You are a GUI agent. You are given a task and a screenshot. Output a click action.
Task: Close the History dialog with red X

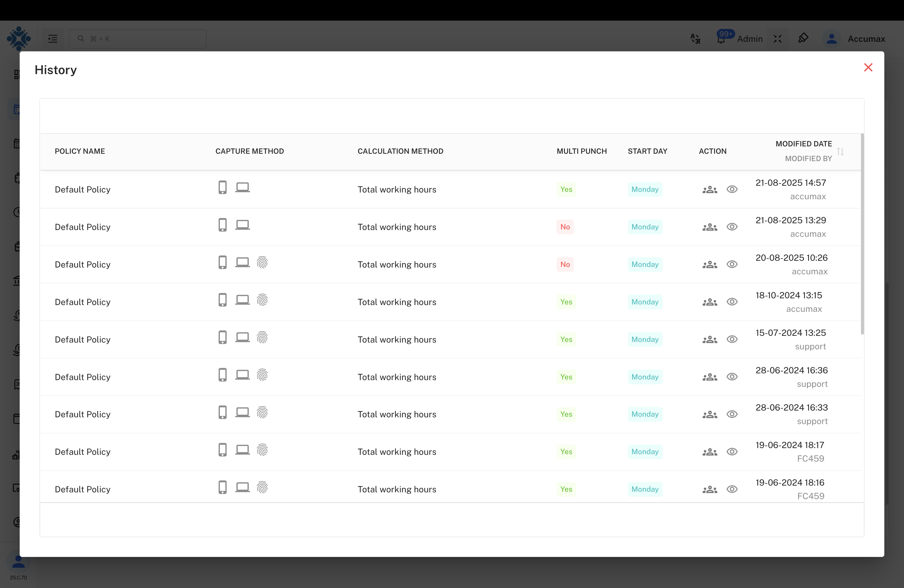pos(868,68)
